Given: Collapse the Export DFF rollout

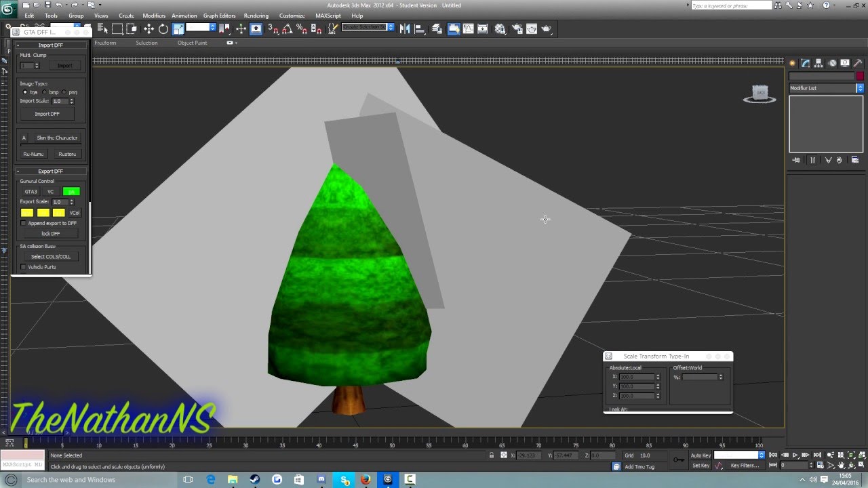Looking at the screenshot, I should 51,171.
